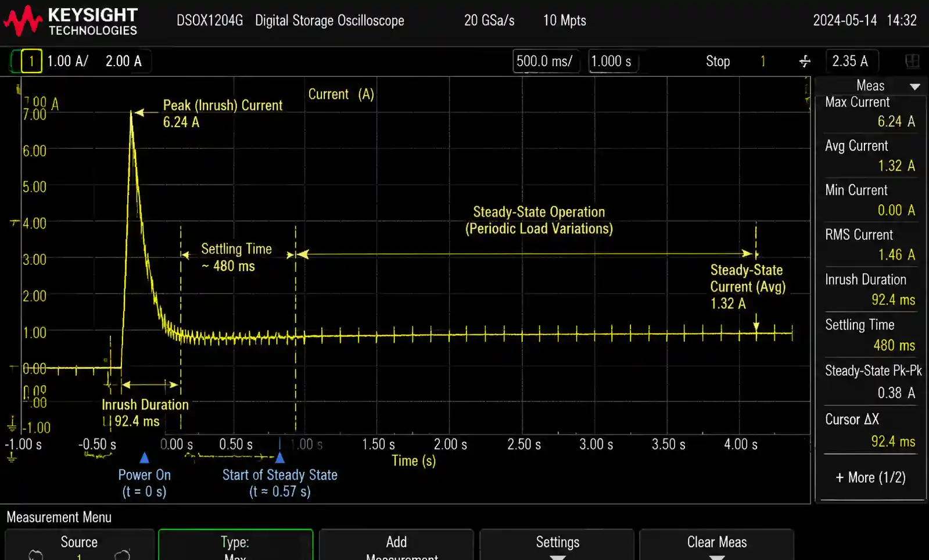Click the Measurement Menu title

(59, 517)
